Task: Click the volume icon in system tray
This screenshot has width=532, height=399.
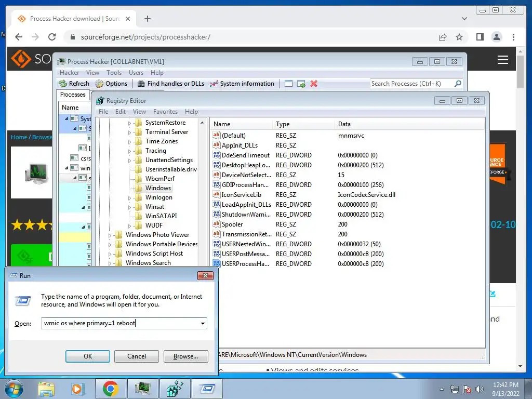Action: (480, 389)
